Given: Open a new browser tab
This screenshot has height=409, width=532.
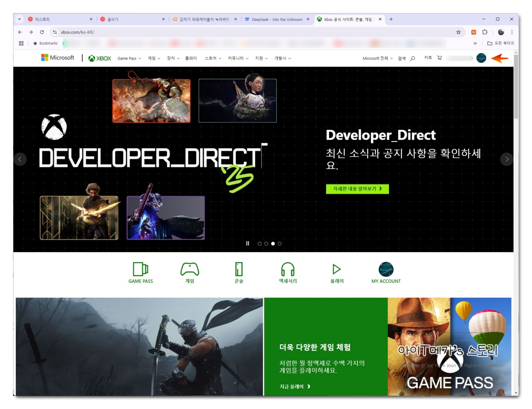Looking at the screenshot, I should [x=391, y=19].
